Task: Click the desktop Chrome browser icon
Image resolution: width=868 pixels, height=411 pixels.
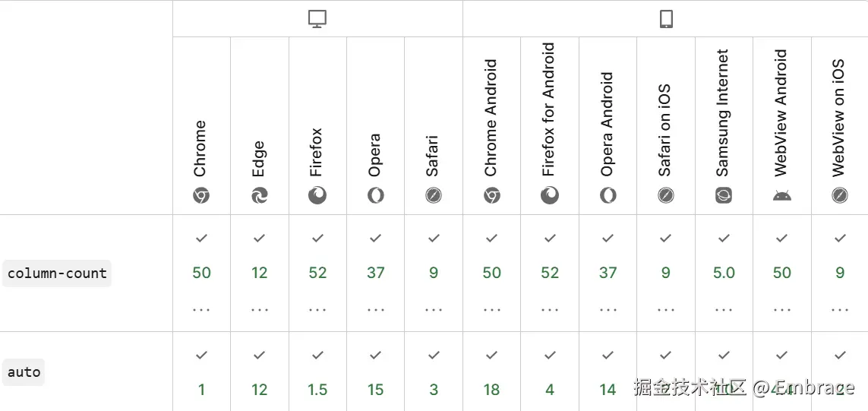Action: [x=201, y=196]
